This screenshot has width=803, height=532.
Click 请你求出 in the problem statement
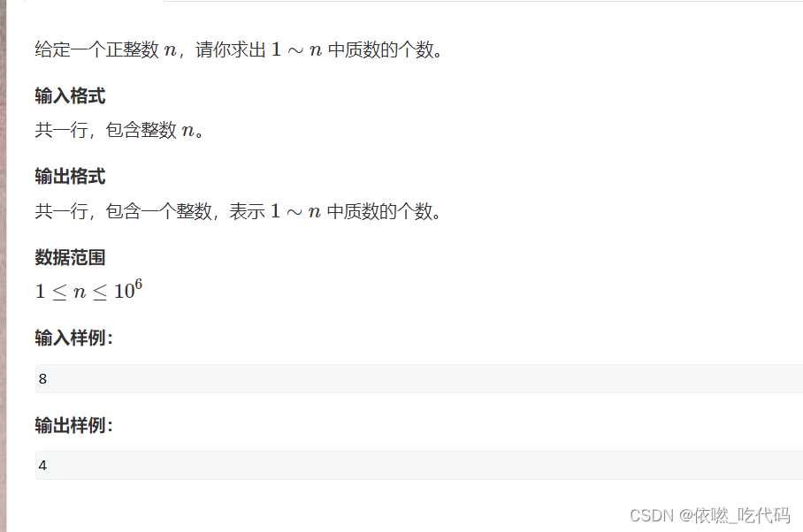pyautogui.click(x=231, y=49)
